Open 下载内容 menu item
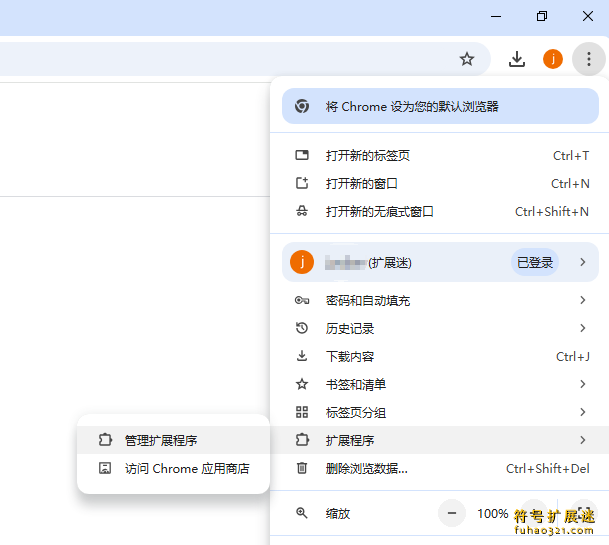Image resolution: width=609 pixels, height=545 pixels. [x=440, y=356]
